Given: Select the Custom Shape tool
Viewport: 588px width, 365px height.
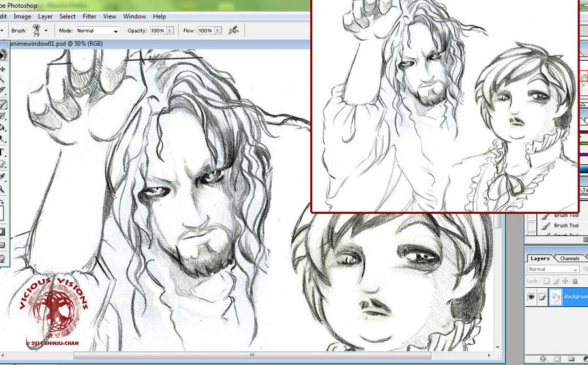Looking at the screenshot, I should (2, 164).
